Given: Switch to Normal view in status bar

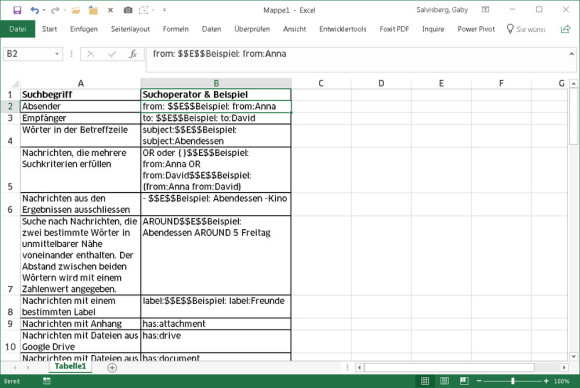Looking at the screenshot, I should [425, 381].
